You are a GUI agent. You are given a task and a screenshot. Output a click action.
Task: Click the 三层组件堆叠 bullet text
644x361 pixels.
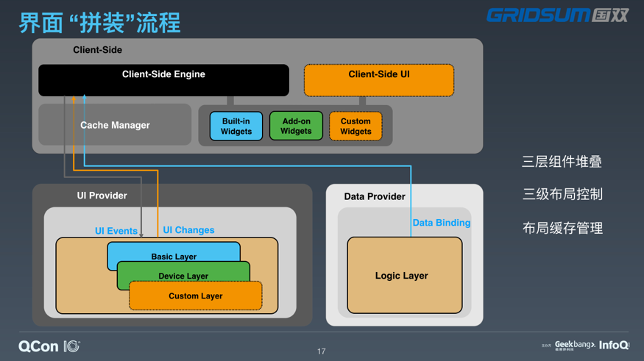click(x=562, y=161)
